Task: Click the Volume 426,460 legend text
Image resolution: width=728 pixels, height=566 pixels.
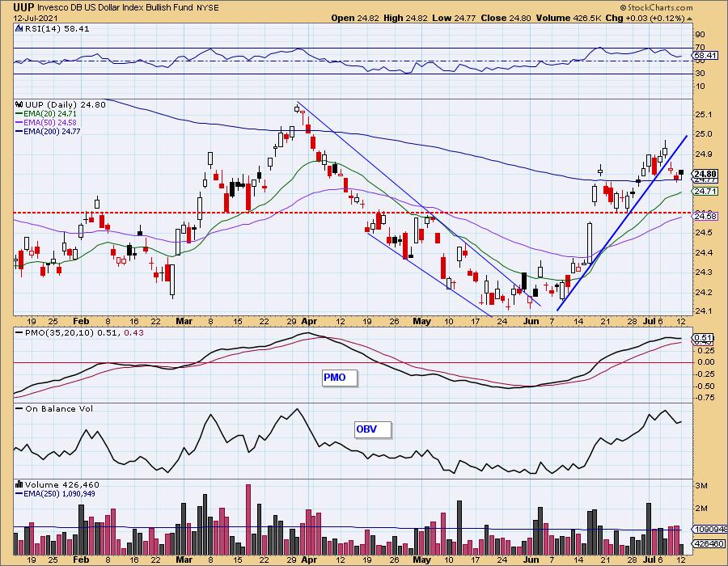Action: point(62,484)
